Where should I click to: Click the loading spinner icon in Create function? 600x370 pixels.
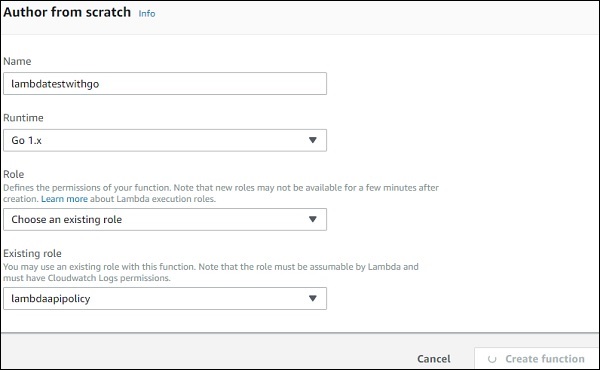click(x=492, y=359)
